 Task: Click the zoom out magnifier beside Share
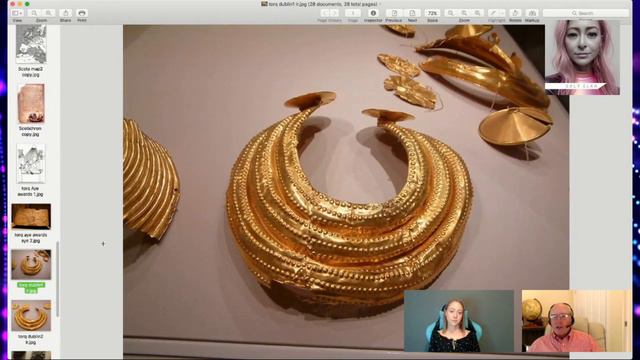(x=35, y=13)
